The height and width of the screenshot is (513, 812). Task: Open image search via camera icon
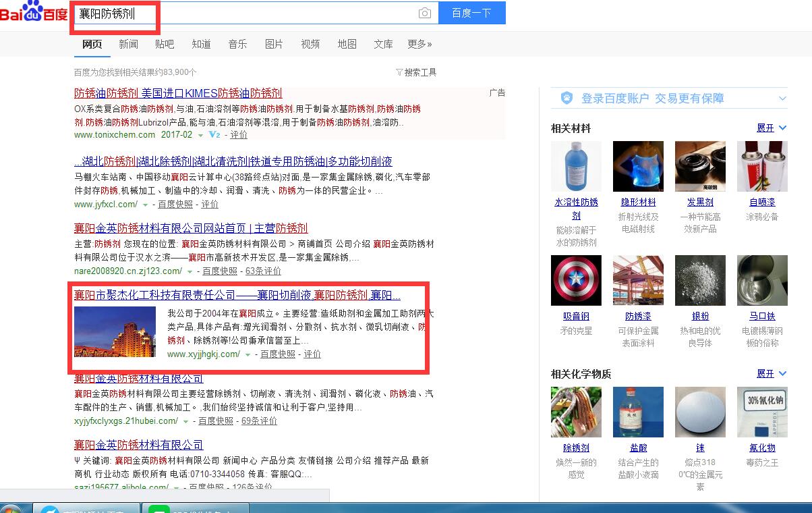(x=424, y=13)
